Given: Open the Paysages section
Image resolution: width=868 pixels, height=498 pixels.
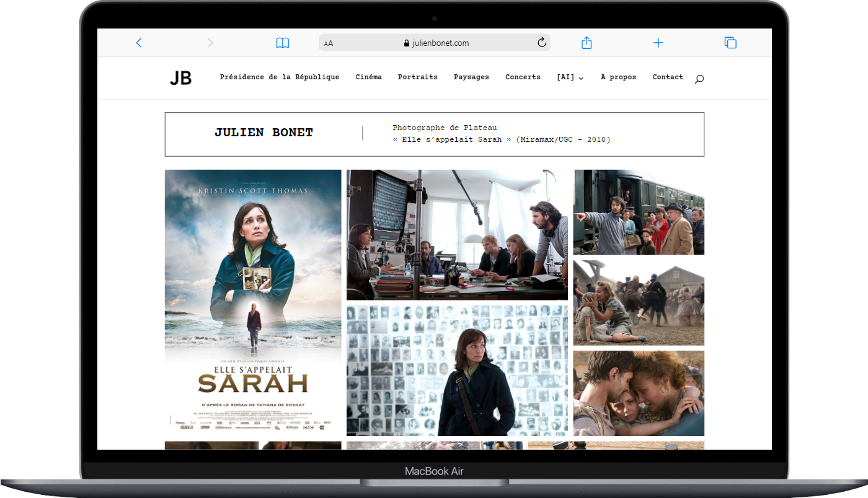Looking at the screenshot, I should pos(471,77).
